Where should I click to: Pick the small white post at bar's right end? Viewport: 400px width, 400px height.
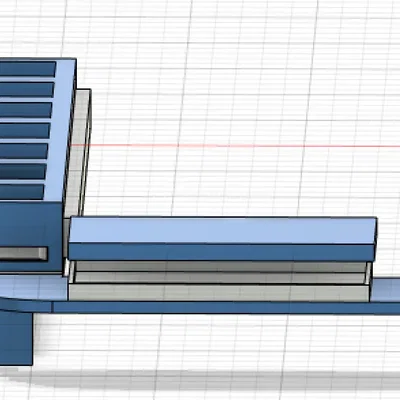[369, 273]
